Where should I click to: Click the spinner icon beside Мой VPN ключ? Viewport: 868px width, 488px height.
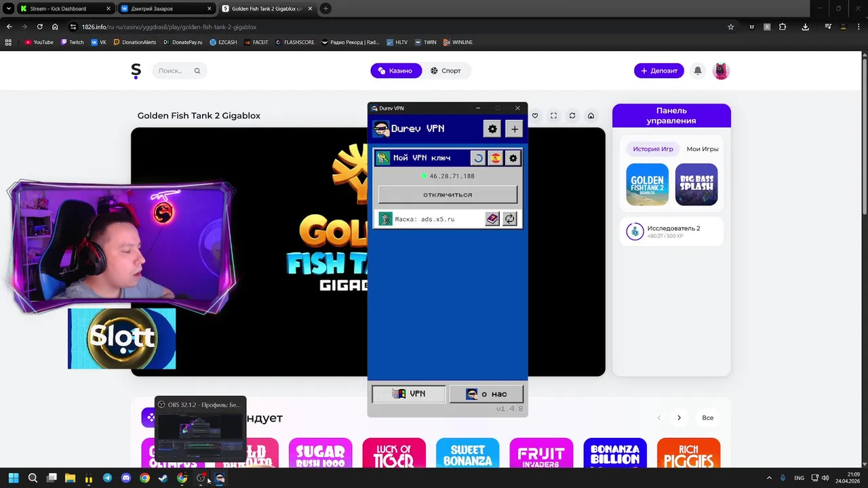[x=478, y=158]
